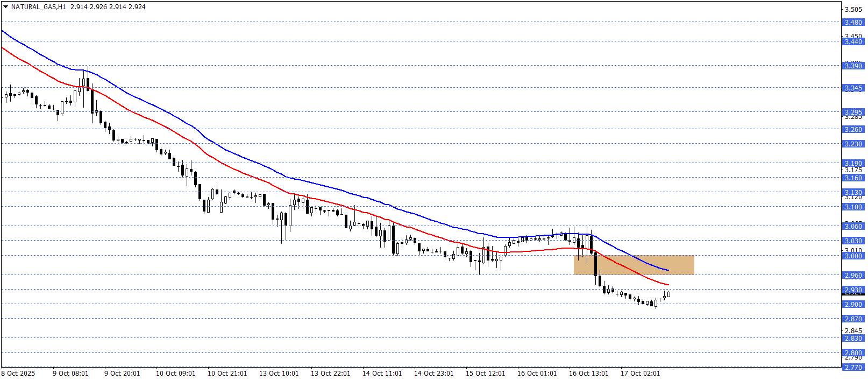Click the 3.480 price level label
Viewport: 868px width, 380px height.
coord(852,23)
